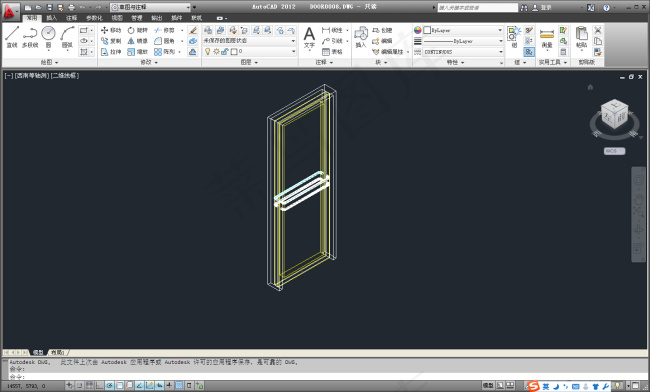Select the Circle (圆) drawing tool
Screen dimensions: 650x392
click(49, 36)
